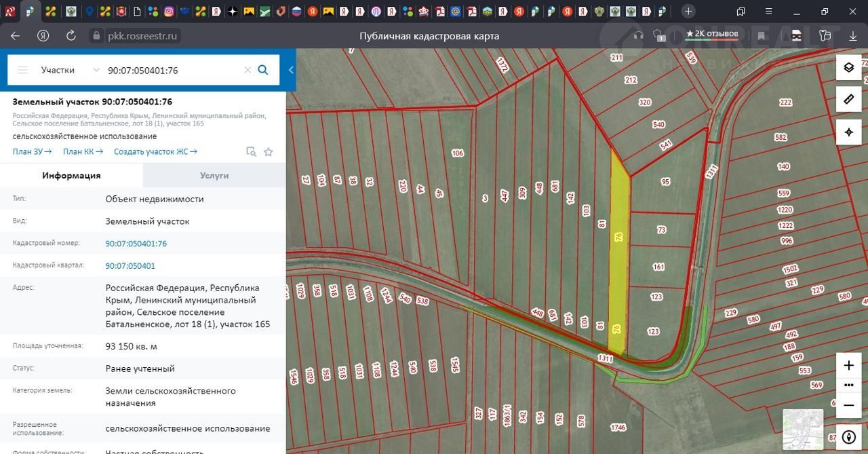
Task: Open the hamburger menu in search bar
Action: (x=23, y=70)
